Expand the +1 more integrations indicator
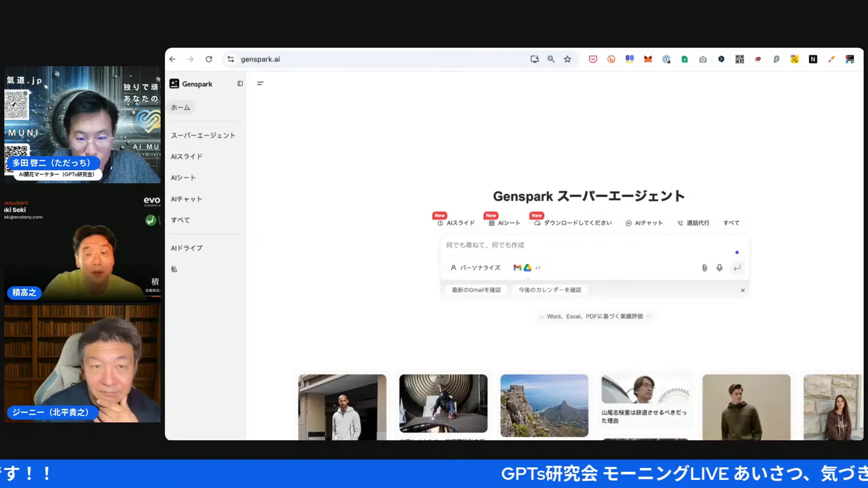This screenshot has height=488, width=868. click(x=538, y=268)
